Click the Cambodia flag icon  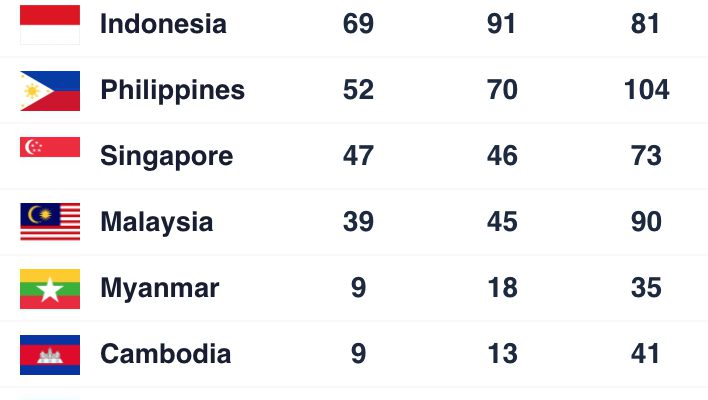coord(50,355)
